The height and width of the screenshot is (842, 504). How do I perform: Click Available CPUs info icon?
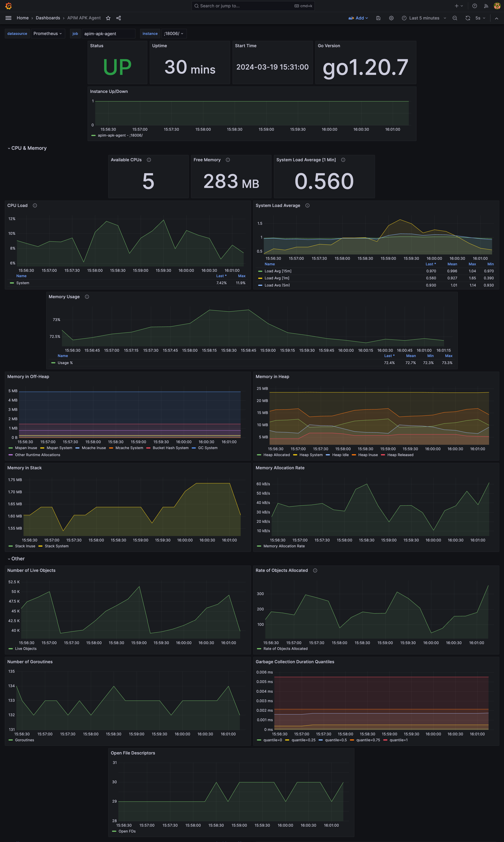coord(149,160)
